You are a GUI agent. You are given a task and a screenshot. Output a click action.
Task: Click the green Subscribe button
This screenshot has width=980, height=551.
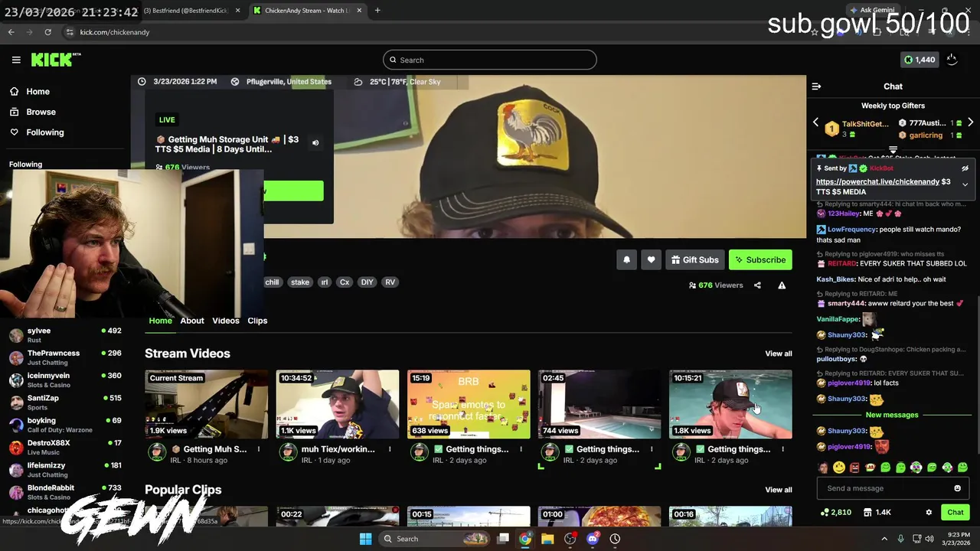coord(760,260)
